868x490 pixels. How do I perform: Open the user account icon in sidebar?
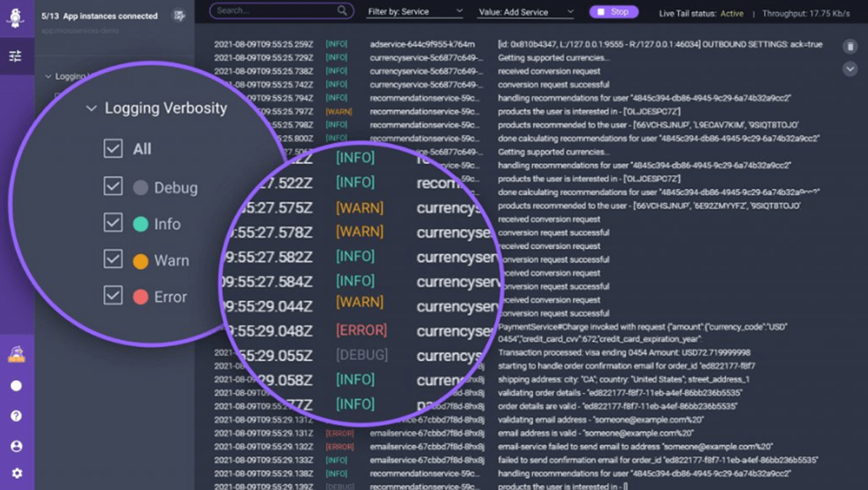tap(16, 446)
